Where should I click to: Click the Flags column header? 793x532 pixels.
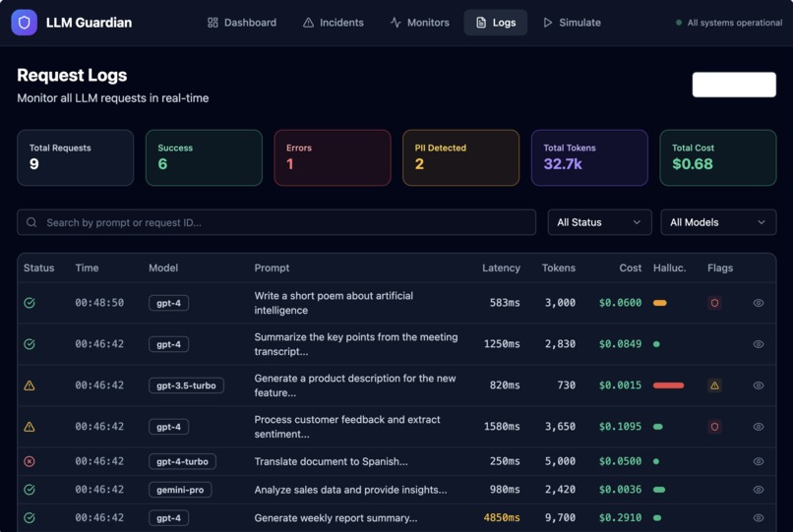[x=720, y=268]
